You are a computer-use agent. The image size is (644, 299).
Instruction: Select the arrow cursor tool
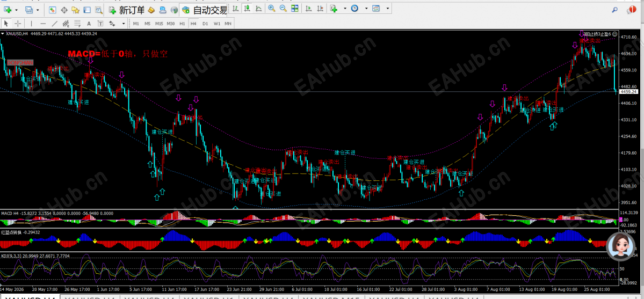click(x=7, y=24)
